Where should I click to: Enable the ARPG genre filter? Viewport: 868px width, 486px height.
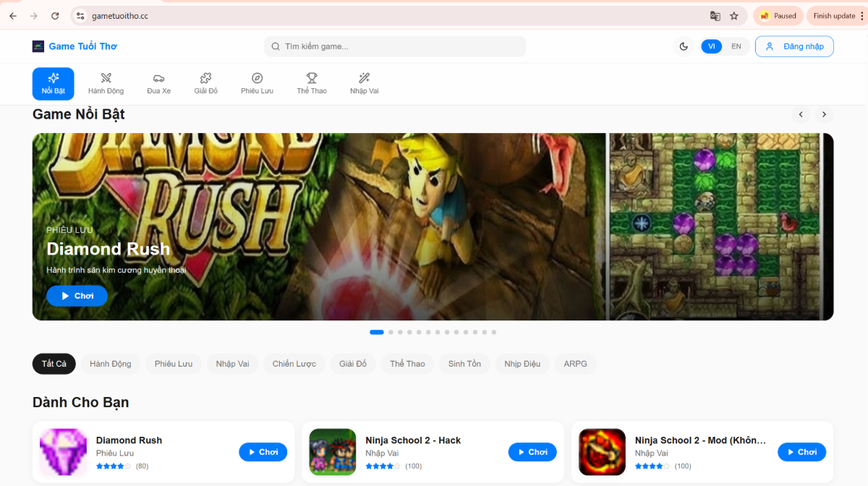(x=575, y=364)
